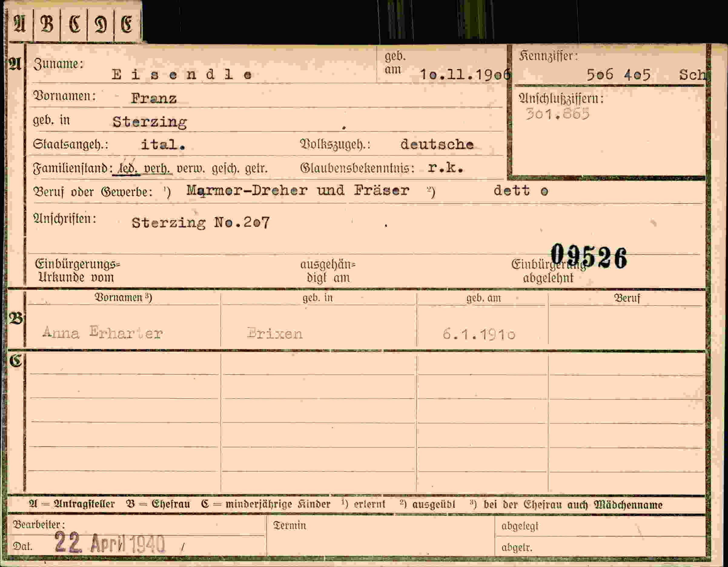
Task: Click the stamped number '09526'
Action: click(589, 256)
